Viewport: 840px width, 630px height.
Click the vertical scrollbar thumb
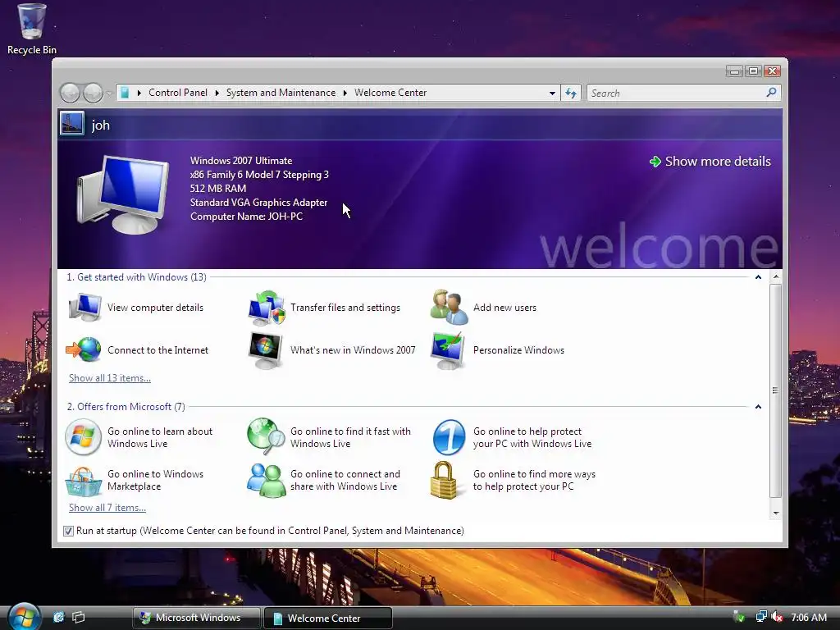(x=776, y=390)
